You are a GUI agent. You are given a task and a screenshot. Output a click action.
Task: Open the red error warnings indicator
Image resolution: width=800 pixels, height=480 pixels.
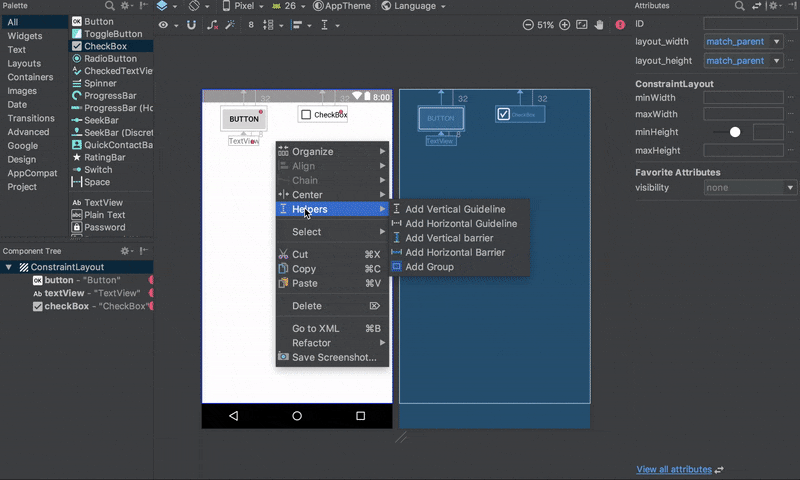pos(620,24)
